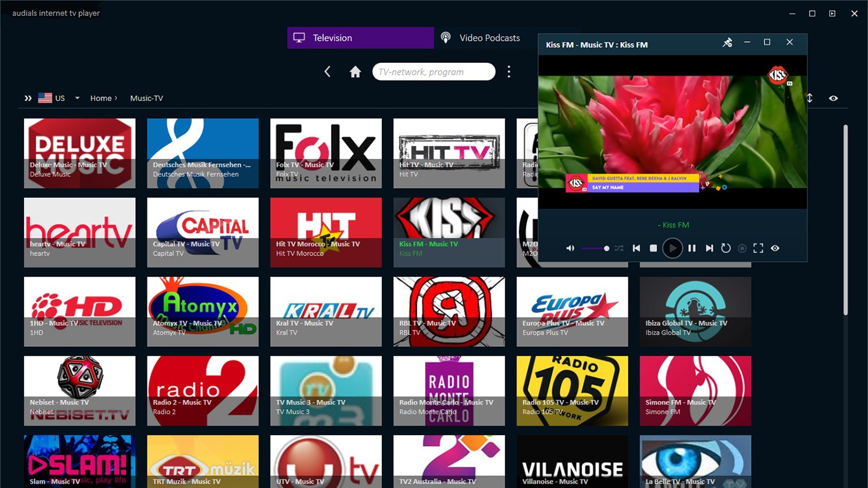Open the Kral TV tile
The width and height of the screenshot is (868, 488).
326,312
